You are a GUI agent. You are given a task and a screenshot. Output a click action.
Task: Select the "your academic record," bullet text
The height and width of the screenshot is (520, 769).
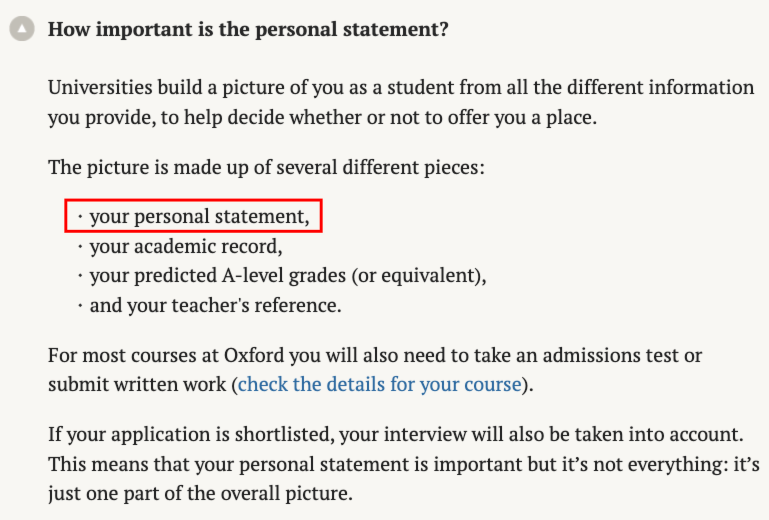186,246
